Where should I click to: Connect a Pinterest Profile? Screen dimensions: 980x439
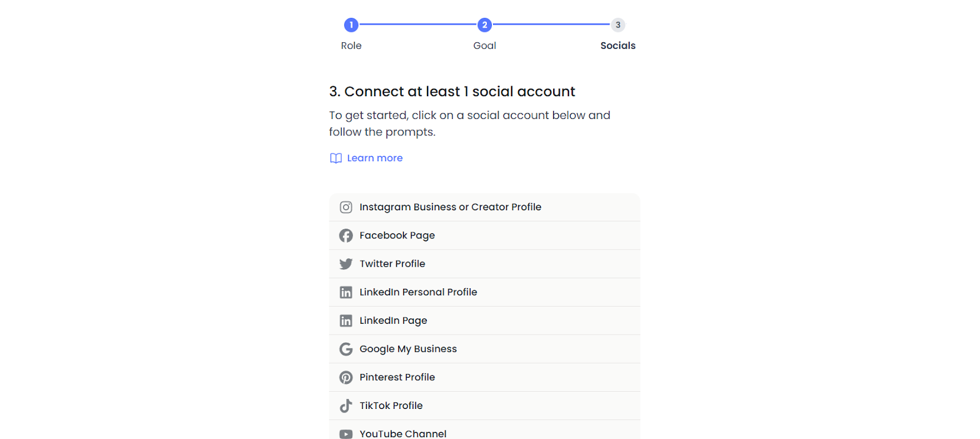coord(484,377)
